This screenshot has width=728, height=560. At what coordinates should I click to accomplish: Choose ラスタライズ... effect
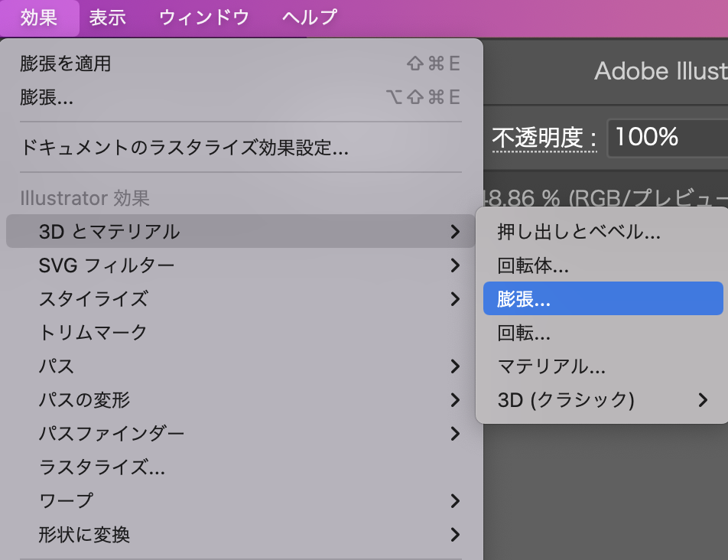coord(102,467)
